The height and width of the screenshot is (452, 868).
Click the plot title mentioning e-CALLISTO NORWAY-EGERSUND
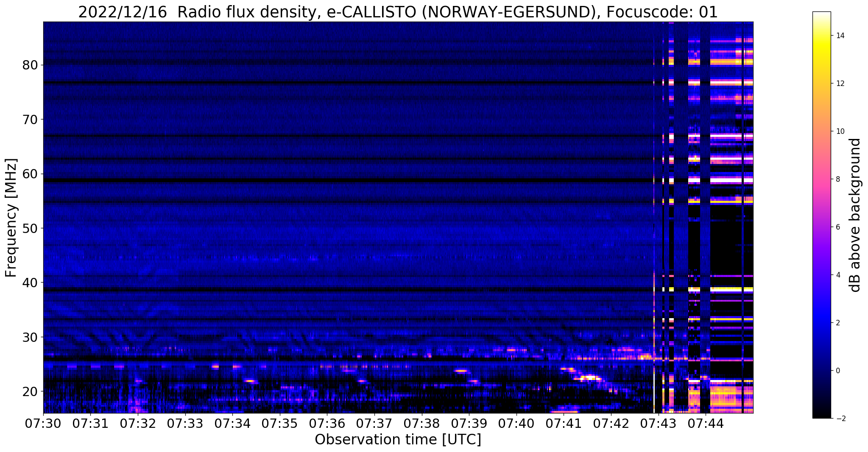[398, 12]
